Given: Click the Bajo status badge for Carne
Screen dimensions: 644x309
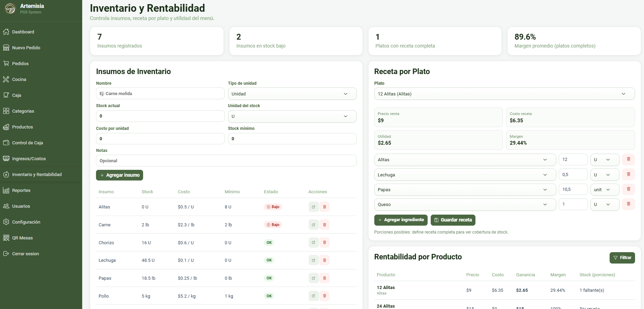Looking at the screenshot, I should pos(273,225).
